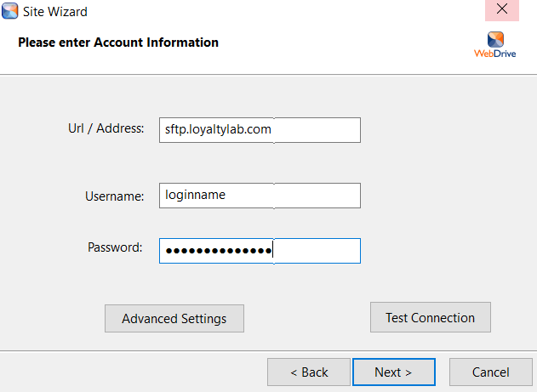Screen dimensions: 537x392
Task: Proceed with the Next > button
Action: point(393,372)
